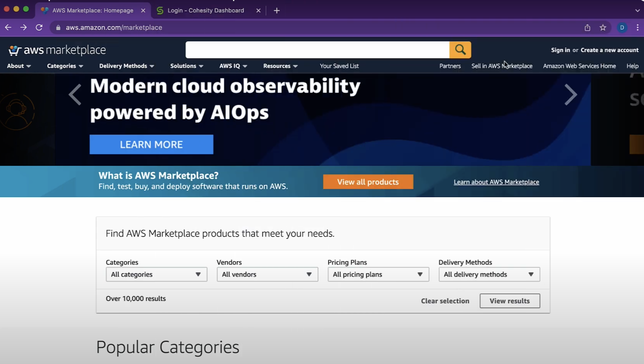This screenshot has height=364, width=644.
Task: Click the address bar URL
Action: coord(114,28)
